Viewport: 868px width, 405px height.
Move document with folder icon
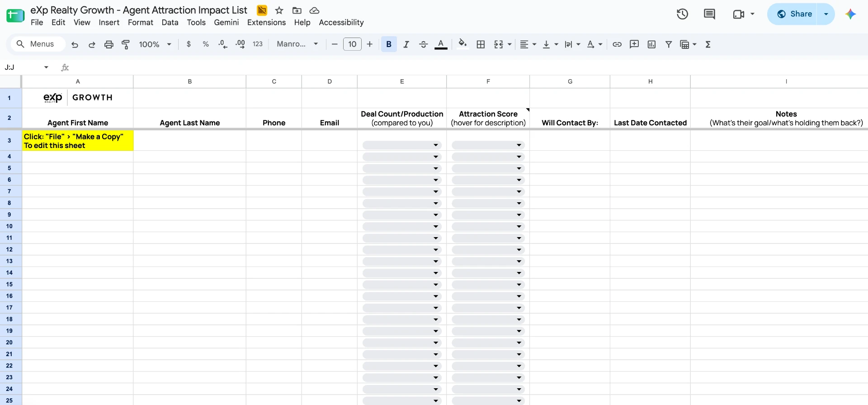[297, 10]
